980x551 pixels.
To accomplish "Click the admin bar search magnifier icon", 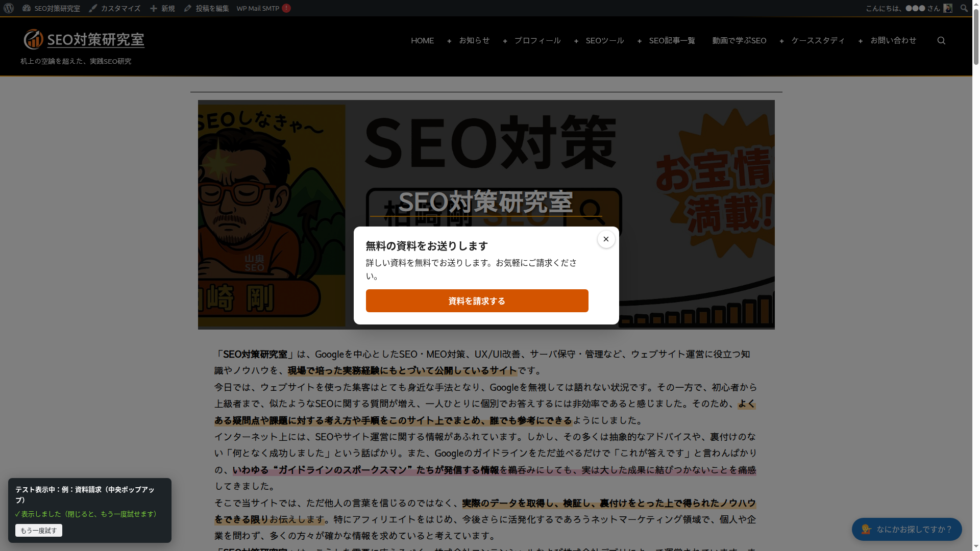I will point(964,8).
